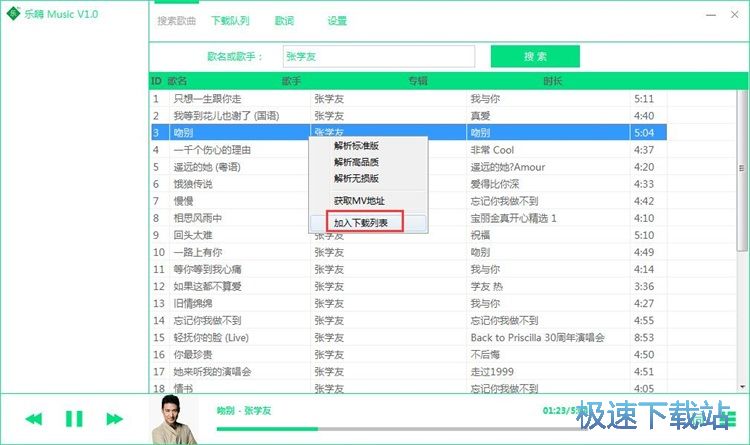
Task: Switch to the 下载队列 tab
Action: click(230, 21)
